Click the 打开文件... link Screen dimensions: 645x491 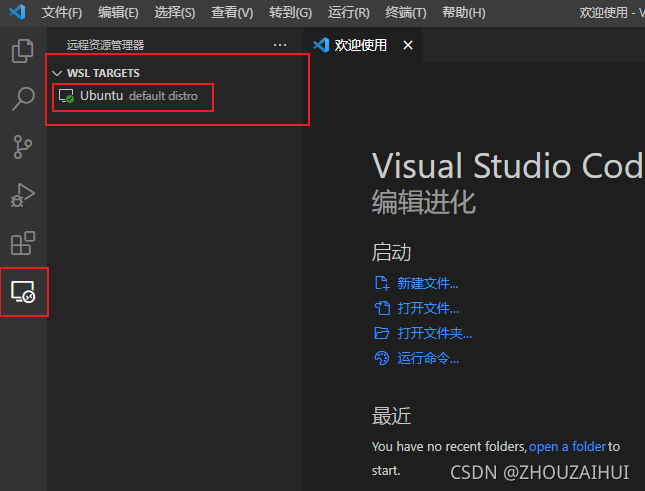pyautogui.click(x=428, y=308)
